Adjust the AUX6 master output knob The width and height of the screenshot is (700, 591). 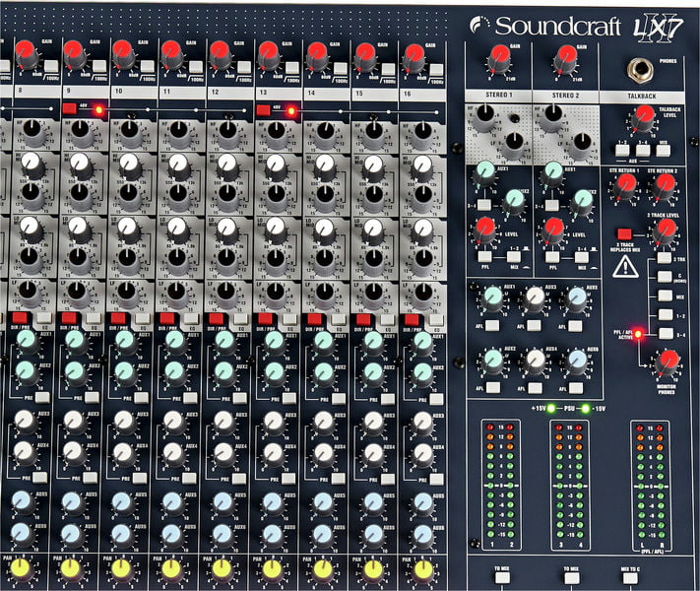576,361
